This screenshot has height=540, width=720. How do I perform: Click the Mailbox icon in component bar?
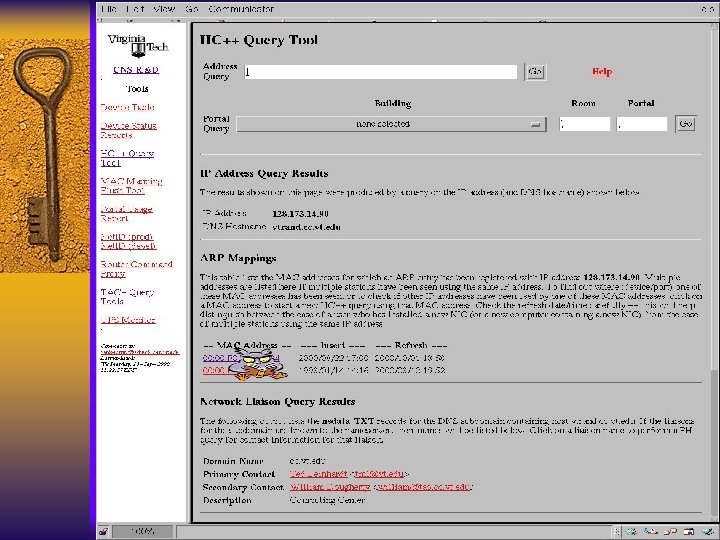651,532
